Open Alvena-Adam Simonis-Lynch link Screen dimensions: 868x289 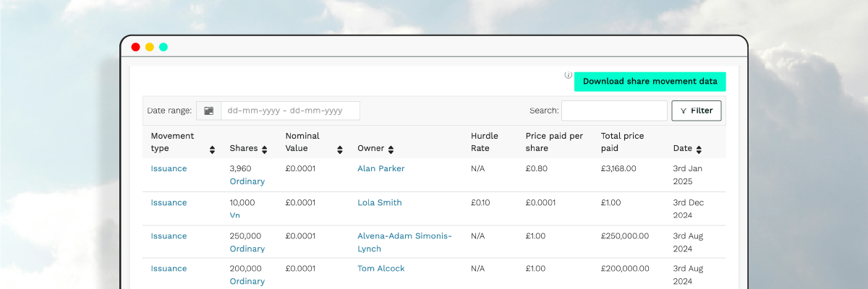[404, 236]
